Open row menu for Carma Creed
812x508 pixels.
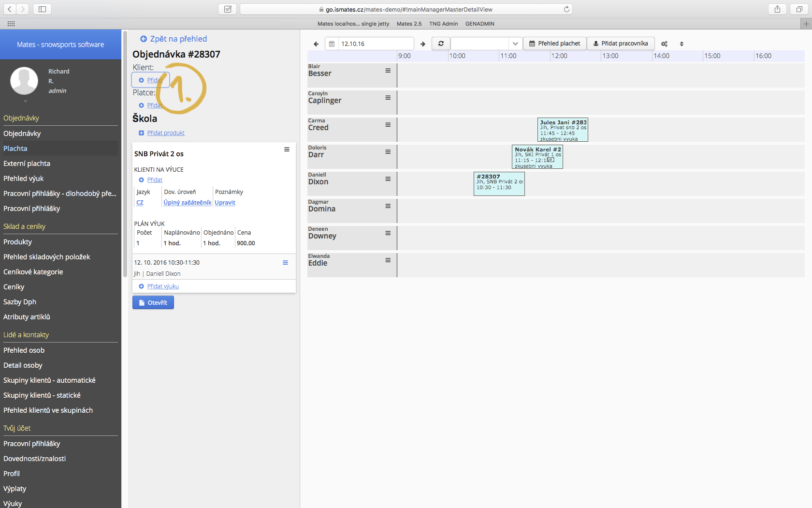click(388, 125)
